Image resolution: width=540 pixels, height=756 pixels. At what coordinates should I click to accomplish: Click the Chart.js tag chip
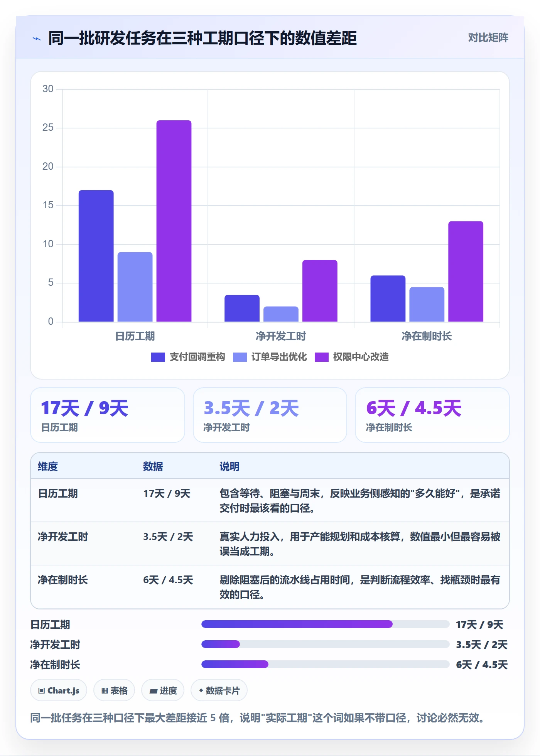point(59,690)
